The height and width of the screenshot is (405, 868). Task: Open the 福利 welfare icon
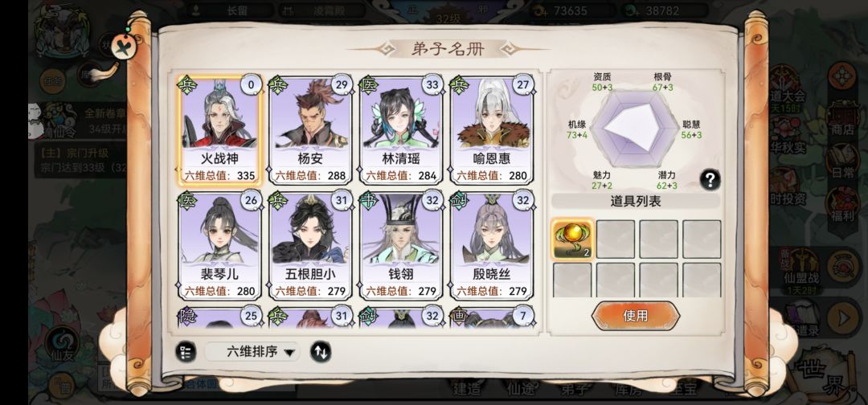(842, 206)
